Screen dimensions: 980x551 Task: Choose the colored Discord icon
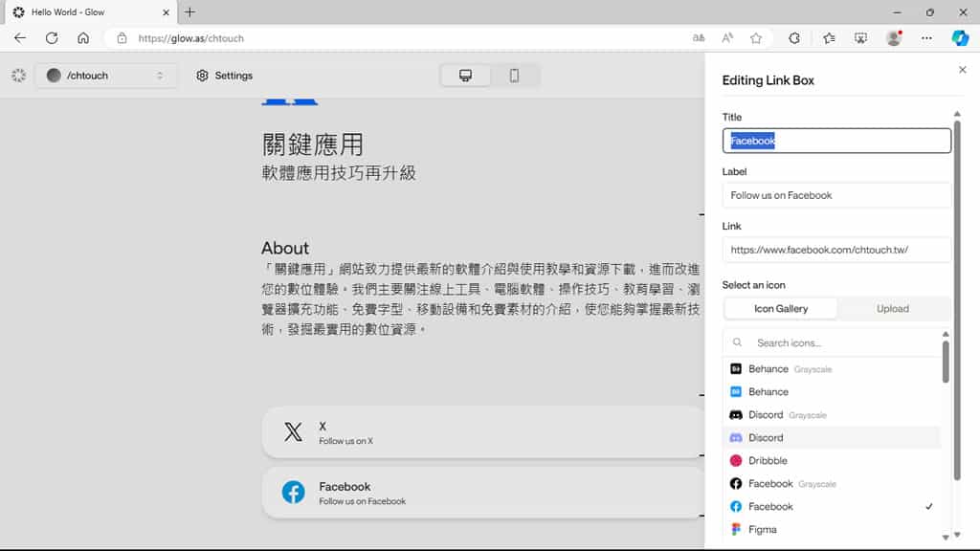834,438
